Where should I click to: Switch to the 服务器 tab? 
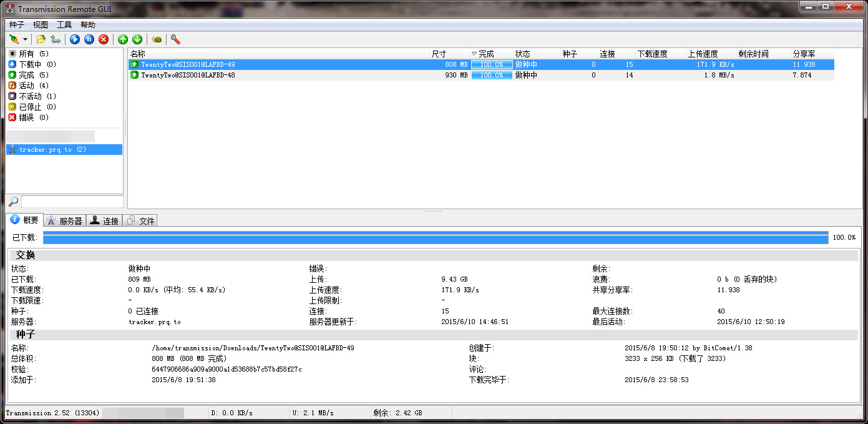[x=65, y=220]
